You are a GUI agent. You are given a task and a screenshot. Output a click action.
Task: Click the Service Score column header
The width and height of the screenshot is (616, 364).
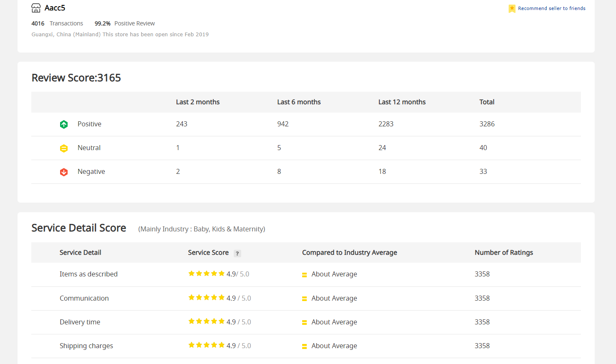pyautogui.click(x=208, y=253)
